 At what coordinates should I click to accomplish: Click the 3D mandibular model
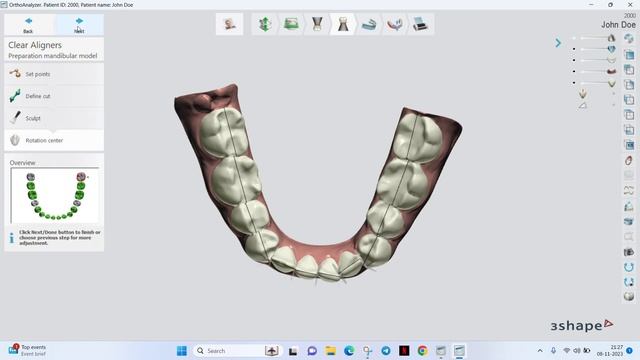tap(318, 184)
